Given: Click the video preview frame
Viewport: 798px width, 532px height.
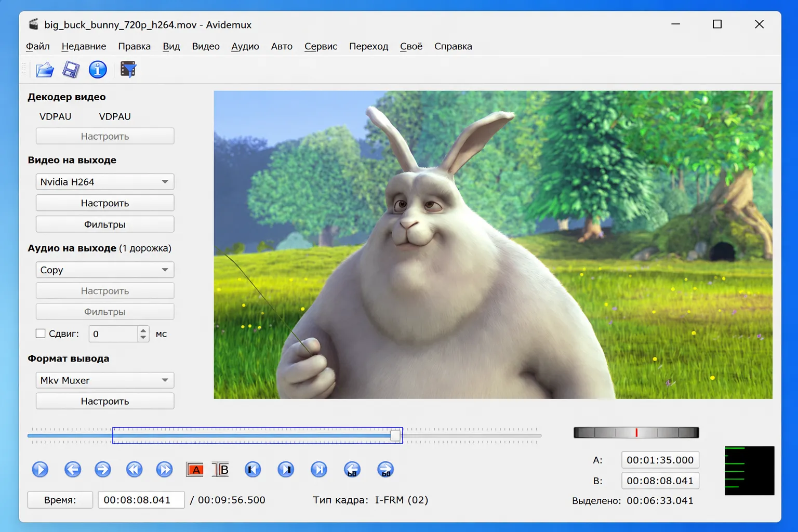Looking at the screenshot, I should (x=493, y=245).
